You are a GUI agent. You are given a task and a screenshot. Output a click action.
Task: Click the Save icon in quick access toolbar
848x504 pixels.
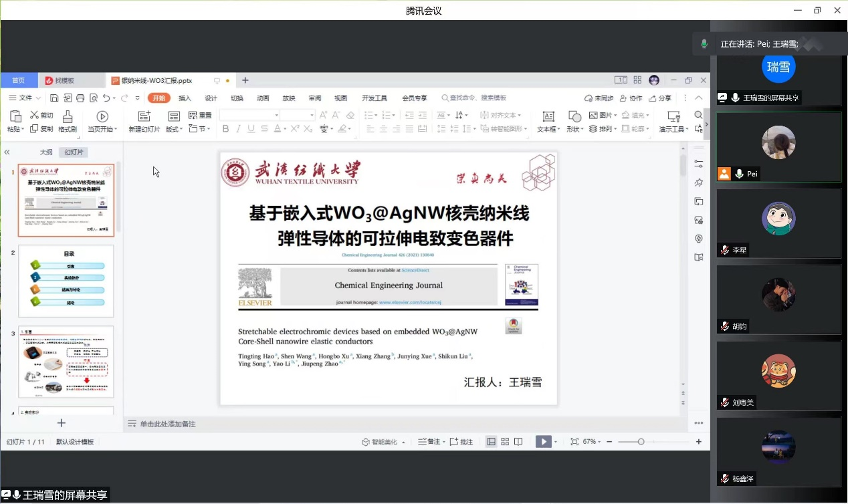[54, 98]
